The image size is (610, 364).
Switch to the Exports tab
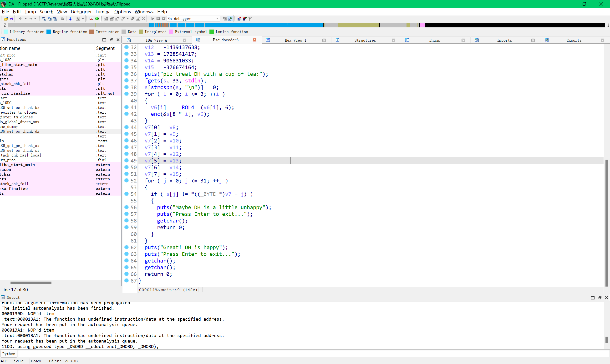[574, 40]
